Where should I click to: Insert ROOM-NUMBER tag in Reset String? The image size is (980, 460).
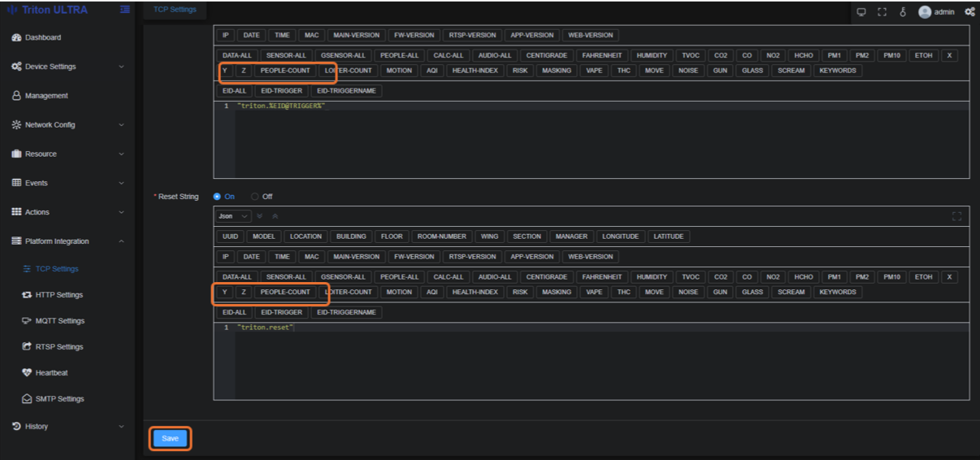click(x=441, y=237)
